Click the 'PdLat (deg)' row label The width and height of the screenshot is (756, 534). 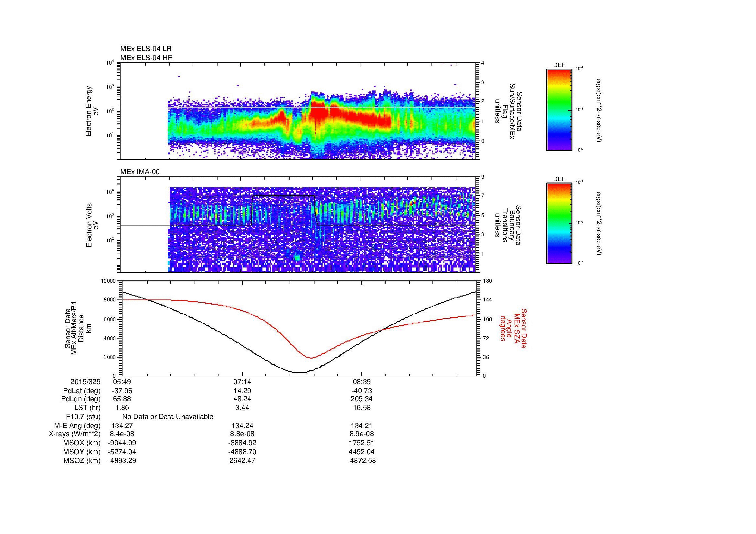coord(82,391)
